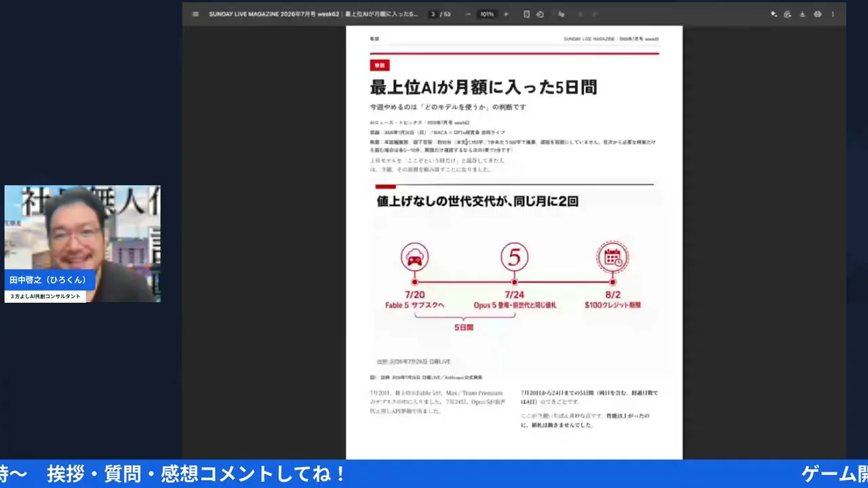Viewport: 868px width, 488px height.
Task: Zoom in with the plus button
Action: click(506, 14)
